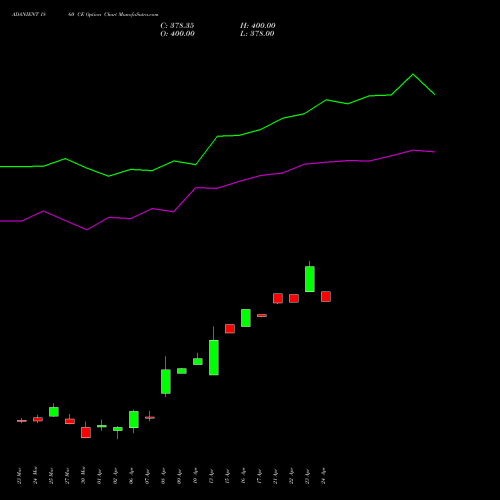Select the red candle above 30 Mar
The image size is (500, 500).
coord(86,432)
